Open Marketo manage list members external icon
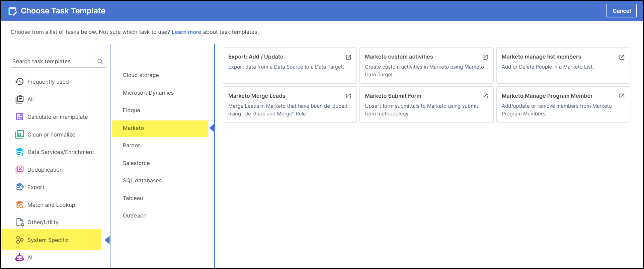The width and height of the screenshot is (644, 269). [622, 57]
